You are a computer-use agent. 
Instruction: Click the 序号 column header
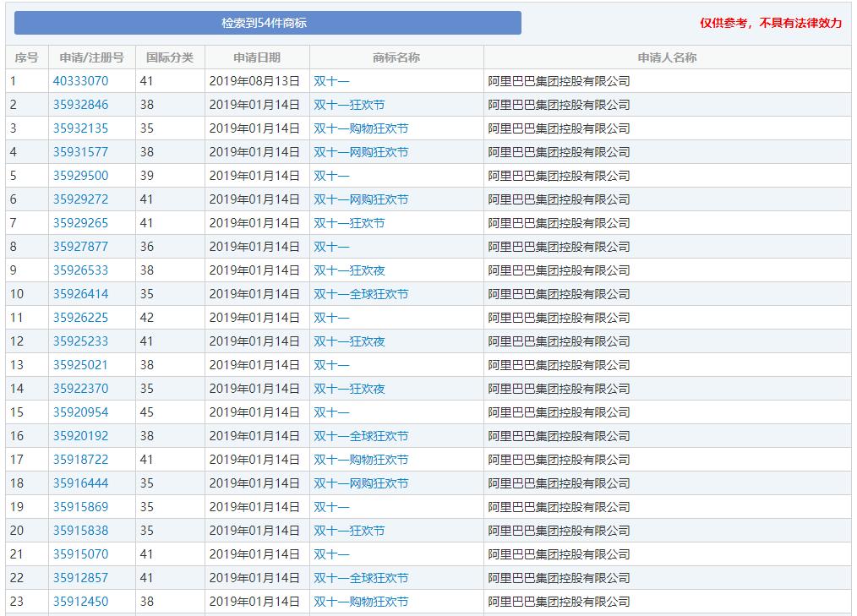(27, 57)
